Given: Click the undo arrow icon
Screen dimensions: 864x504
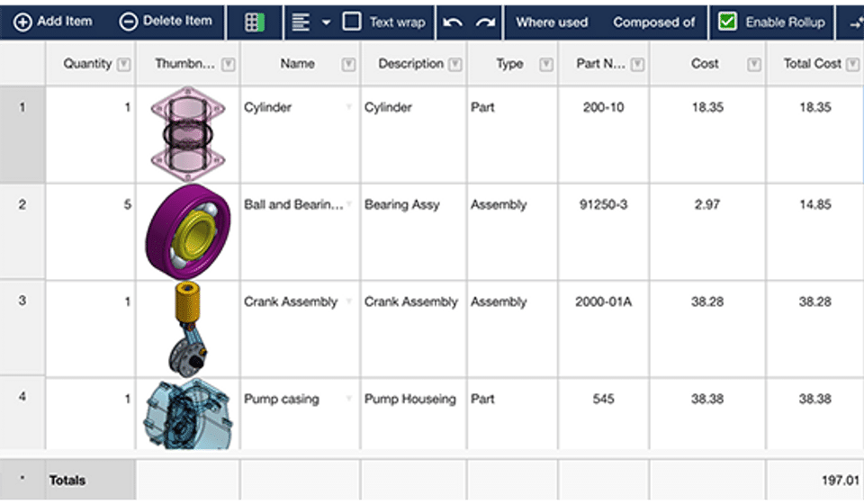Looking at the screenshot, I should tap(453, 23).
